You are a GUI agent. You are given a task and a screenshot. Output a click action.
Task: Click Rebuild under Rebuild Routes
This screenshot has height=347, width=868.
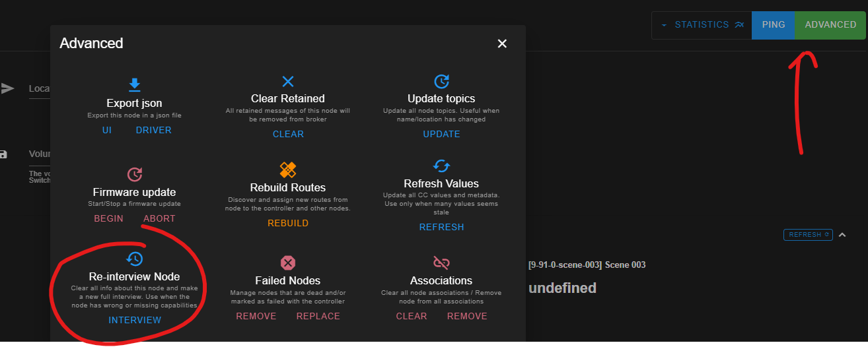(x=288, y=223)
